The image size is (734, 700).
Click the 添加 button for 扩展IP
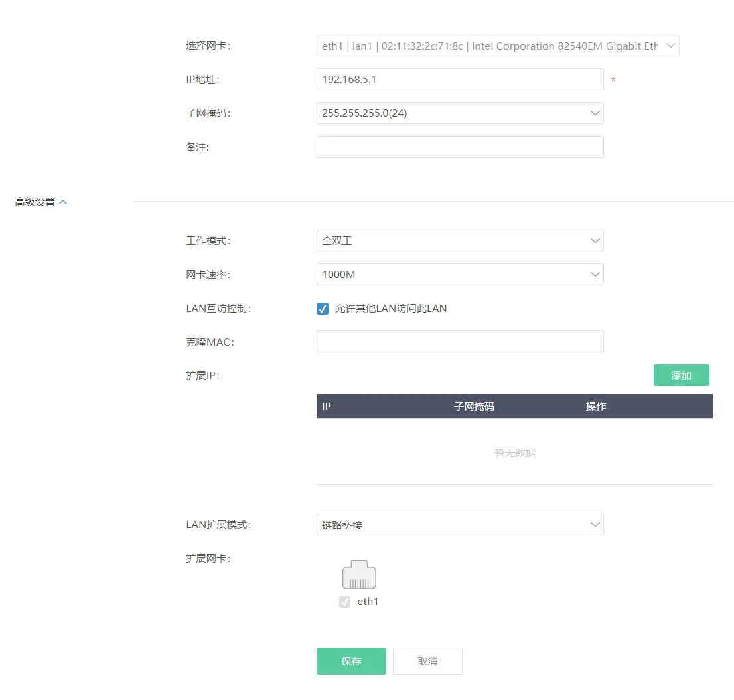(x=681, y=376)
